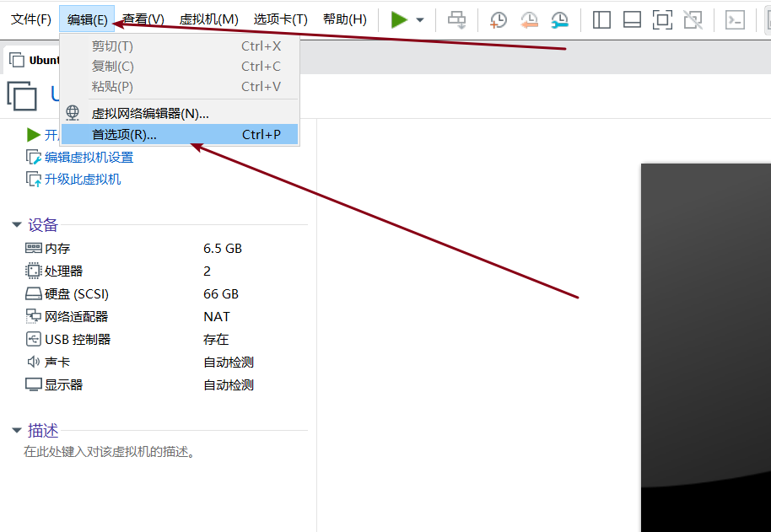
Task: Choose 粘贴(P) from the Edit menu
Action: 180,87
